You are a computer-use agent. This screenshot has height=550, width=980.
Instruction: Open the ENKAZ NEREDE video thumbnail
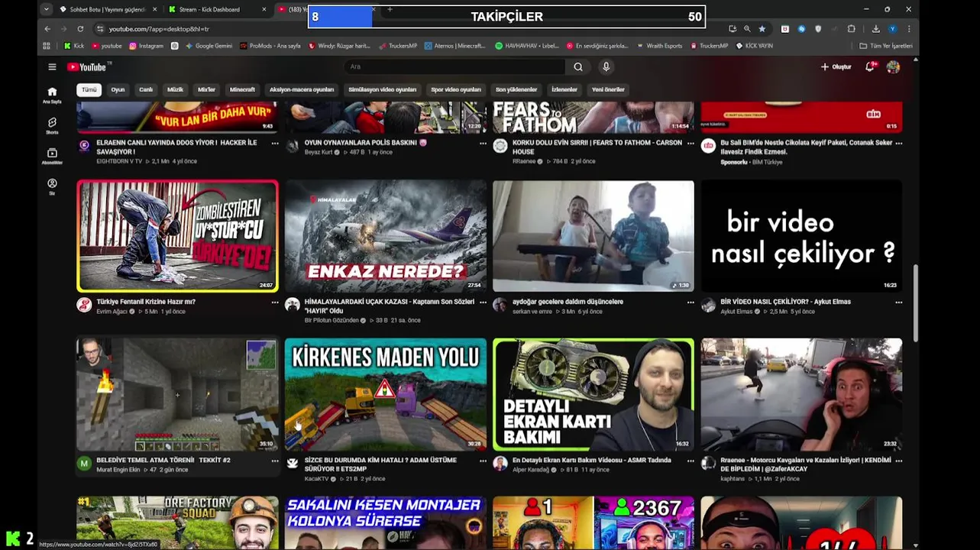[386, 236]
